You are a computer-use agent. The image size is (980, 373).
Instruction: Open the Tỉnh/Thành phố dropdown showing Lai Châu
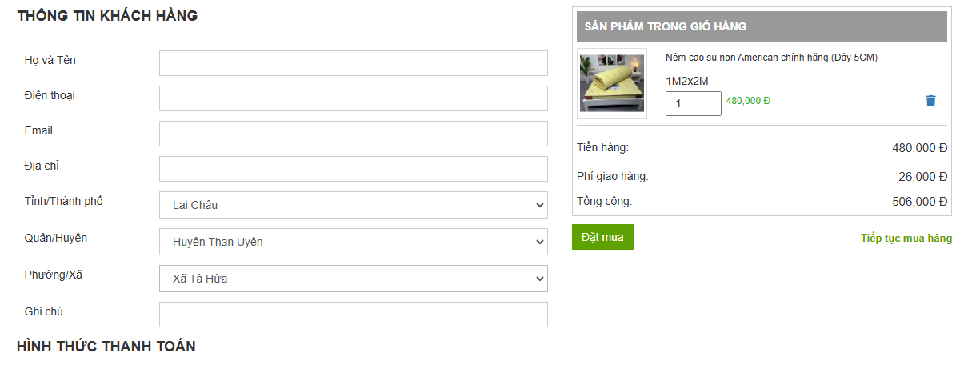tap(353, 205)
